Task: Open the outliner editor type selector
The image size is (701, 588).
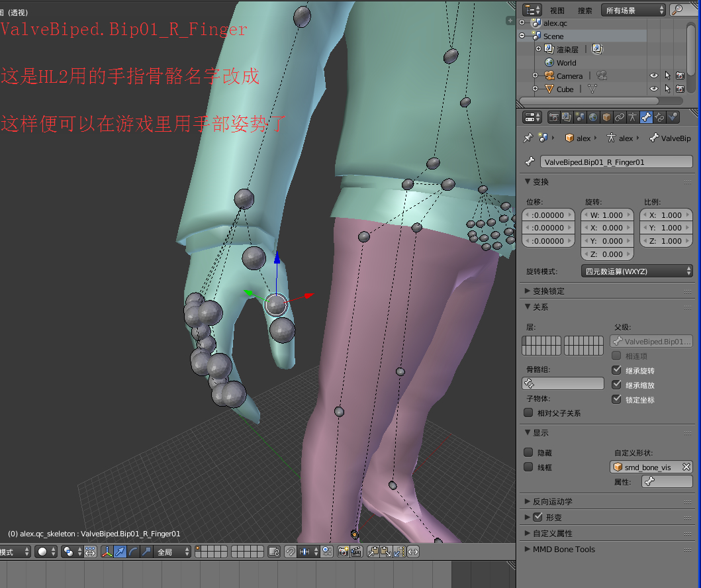Action: [x=532, y=10]
